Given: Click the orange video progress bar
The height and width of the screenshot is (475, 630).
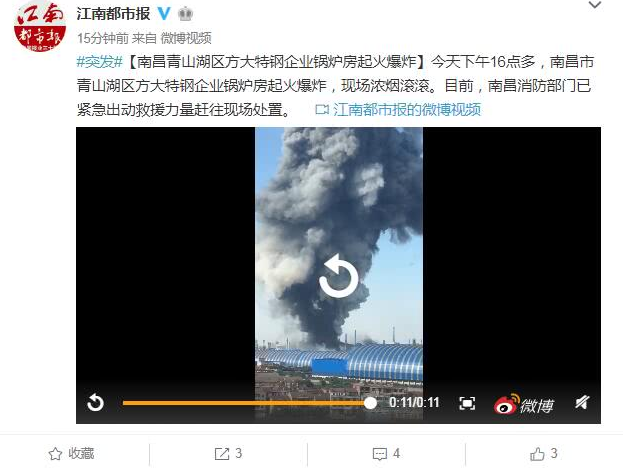Looking at the screenshot, I should pyautogui.click(x=246, y=403).
